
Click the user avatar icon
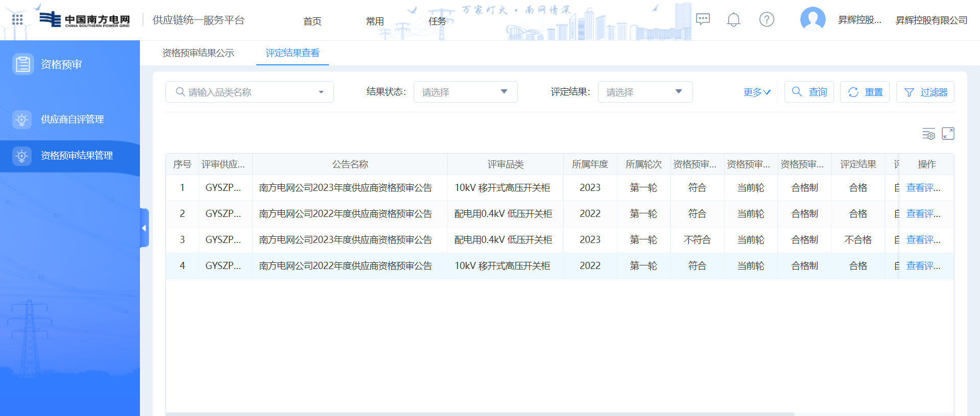click(812, 20)
